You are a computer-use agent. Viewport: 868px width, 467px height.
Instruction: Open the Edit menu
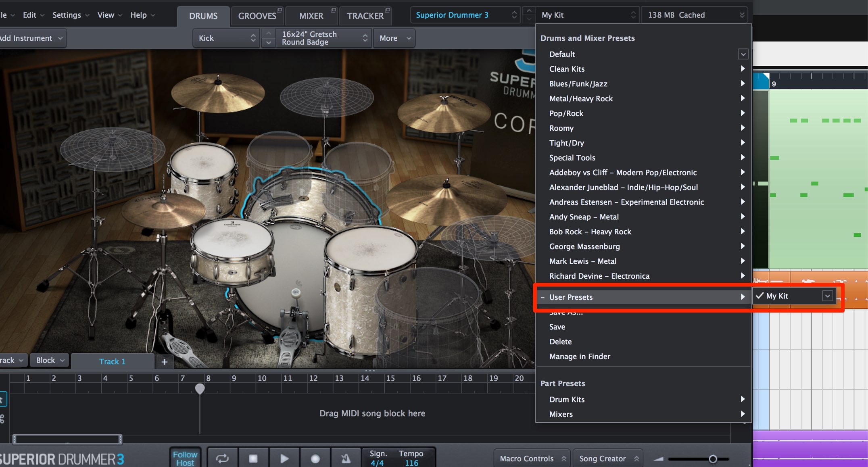pyautogui.click(x=33, y=15)
